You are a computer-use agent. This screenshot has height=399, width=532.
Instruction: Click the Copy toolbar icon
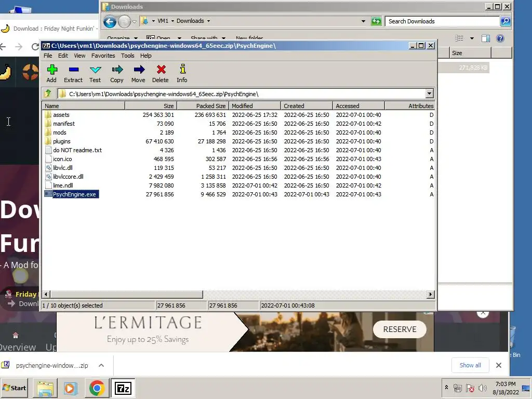(117, 73)
